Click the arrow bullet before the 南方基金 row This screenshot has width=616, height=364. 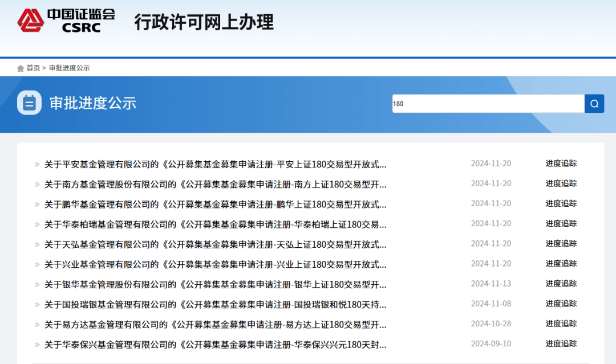click(37, 185)
